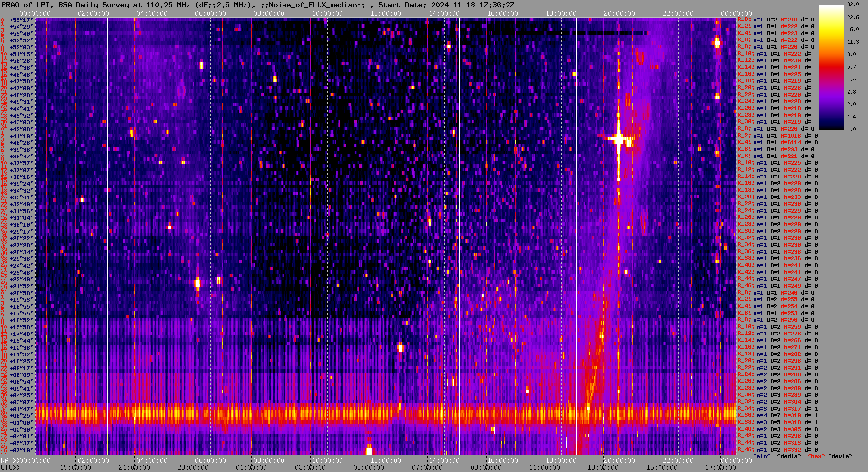Click the '22.6' color scale value
Viewport: 868px width, 472px height.
(x=853, y=17)
